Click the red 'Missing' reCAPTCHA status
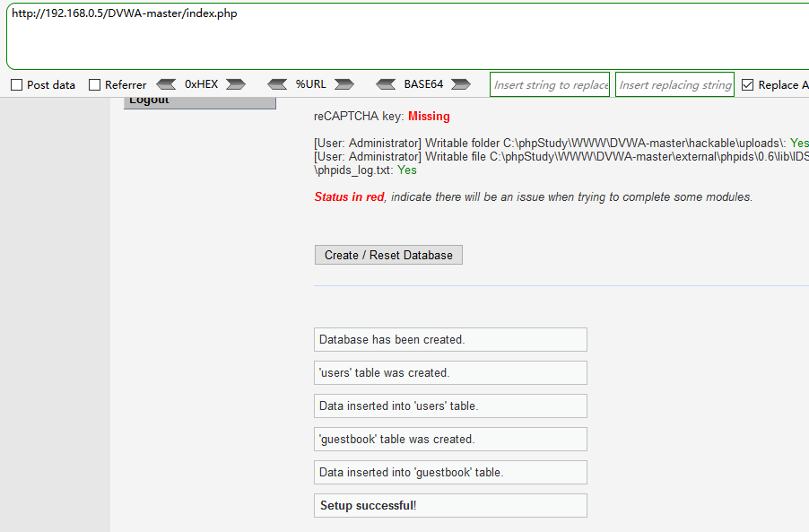 pos(429,116)
